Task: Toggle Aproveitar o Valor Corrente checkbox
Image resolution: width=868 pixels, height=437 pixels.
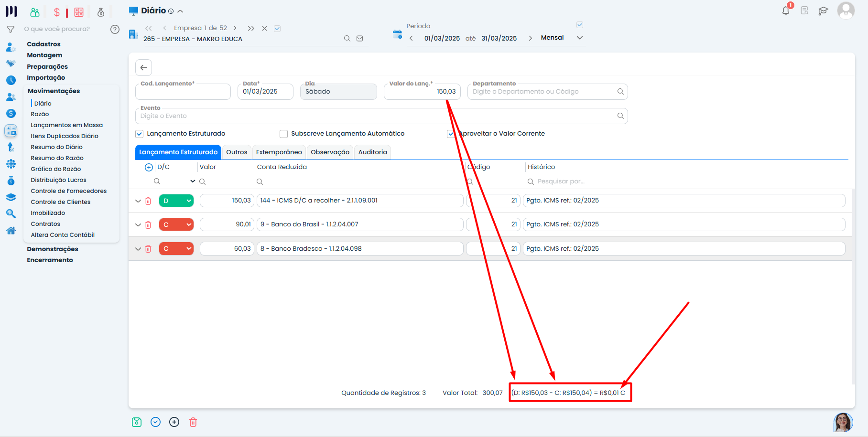Action: [x=451, y=134]
